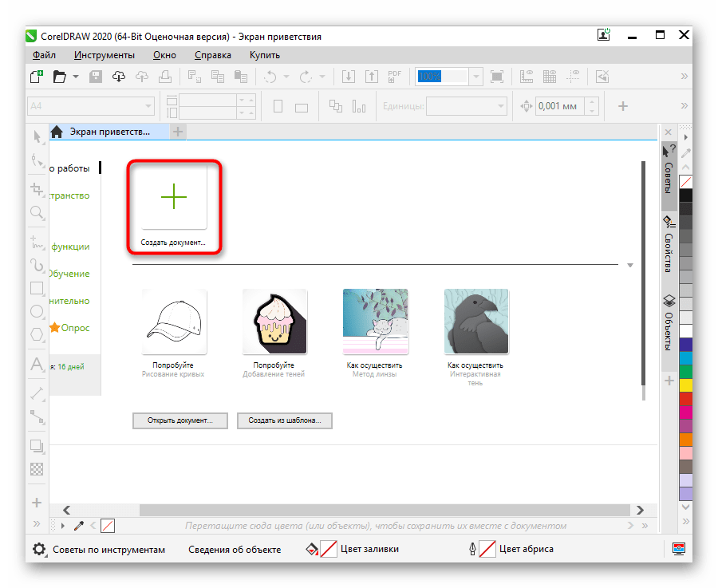Screen dimensions: 718x588
Task: Click the full-screen preview icon
Action: [x=497, y=77]
